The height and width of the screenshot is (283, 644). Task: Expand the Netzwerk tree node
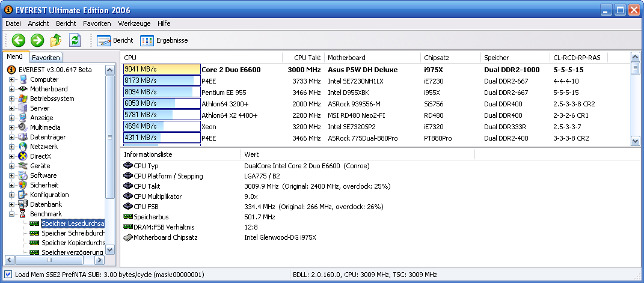click(x=11, y=147)
